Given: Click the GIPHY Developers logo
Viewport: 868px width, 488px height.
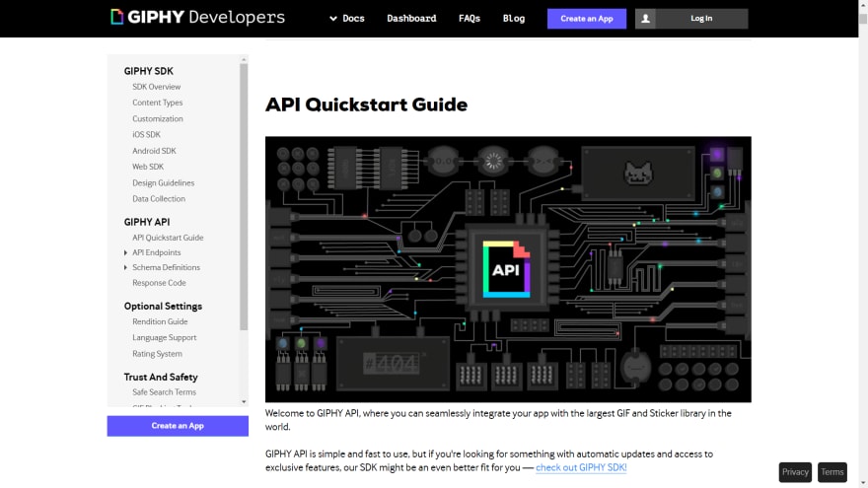Looking at the screenshot, I should pos(197,17).
